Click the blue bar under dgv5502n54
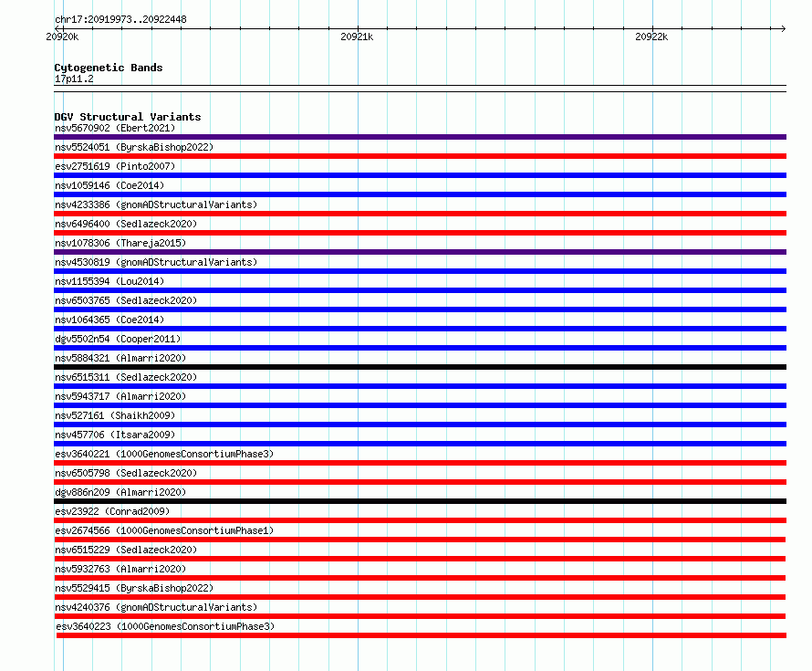 pos(420,348)
